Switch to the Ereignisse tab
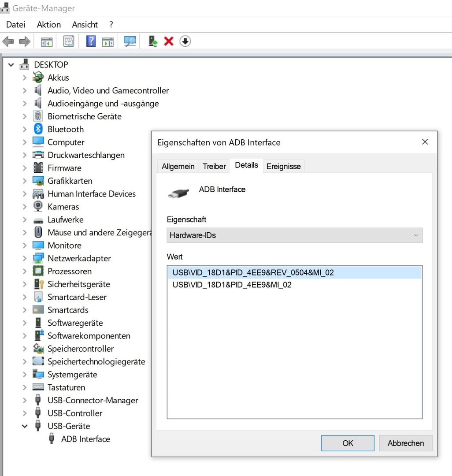Image resolution: width=452 pixels, height=476 pixels. (283, 167)
